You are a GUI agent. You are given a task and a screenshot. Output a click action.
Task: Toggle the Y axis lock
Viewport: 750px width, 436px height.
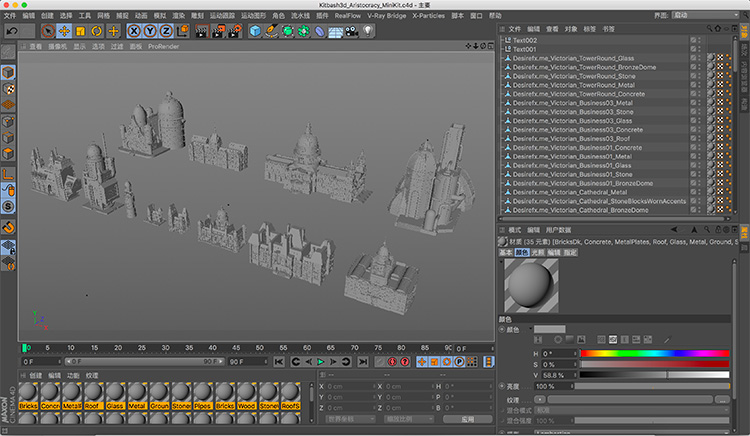click(x=149, y=31)
